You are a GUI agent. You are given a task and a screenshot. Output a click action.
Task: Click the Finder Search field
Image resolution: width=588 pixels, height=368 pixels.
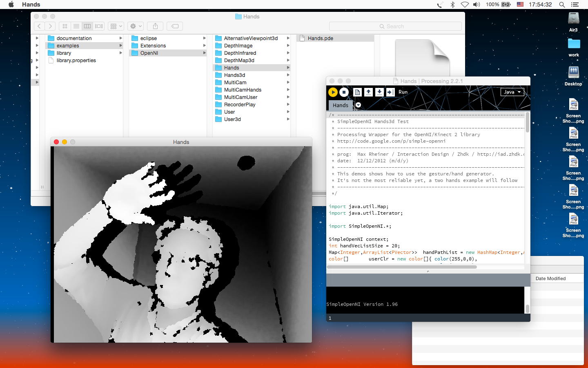coord(395,26)
